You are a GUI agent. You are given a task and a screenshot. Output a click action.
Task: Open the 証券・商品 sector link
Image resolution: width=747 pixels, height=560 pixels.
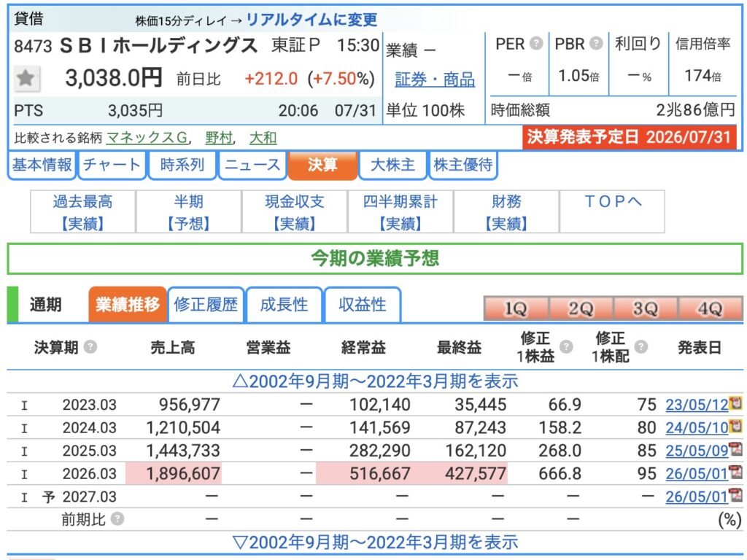[x=435, y=79]
